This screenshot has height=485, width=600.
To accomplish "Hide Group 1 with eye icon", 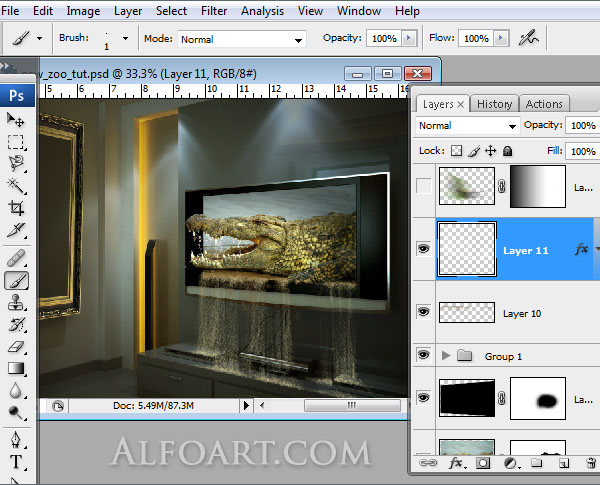I will tap(423, 355).
